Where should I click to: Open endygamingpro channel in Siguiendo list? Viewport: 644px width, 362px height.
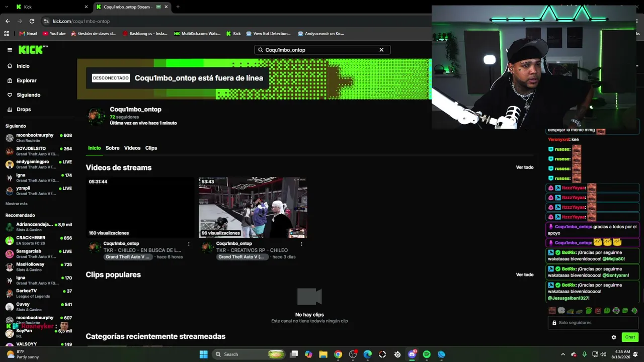click(x=38, y=164)
